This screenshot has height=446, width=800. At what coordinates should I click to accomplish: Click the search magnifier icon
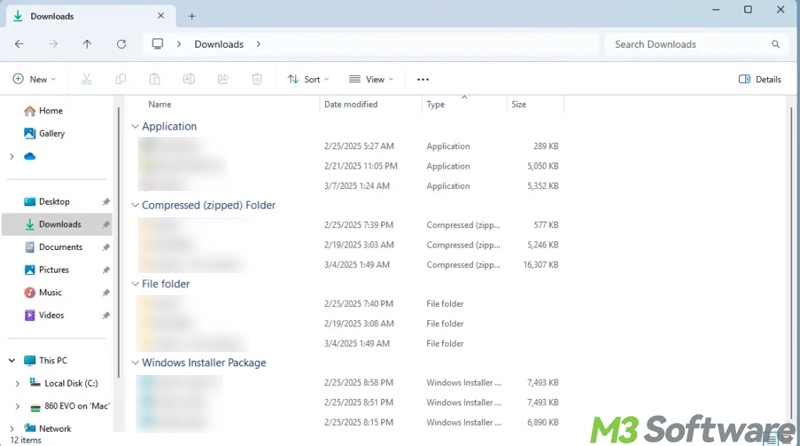point(776,44)
